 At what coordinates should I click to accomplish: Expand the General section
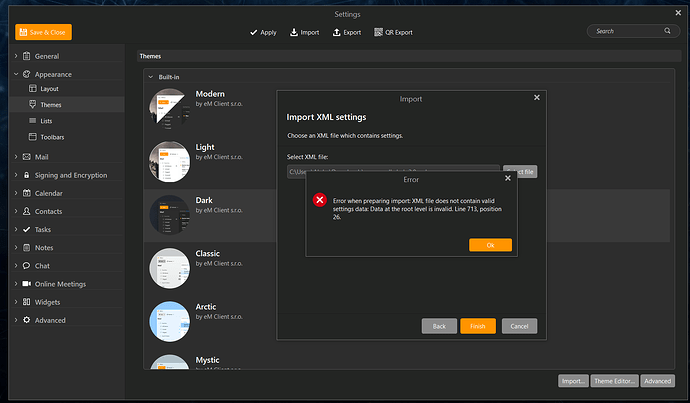pyautogui.click(x=16, y=56)
